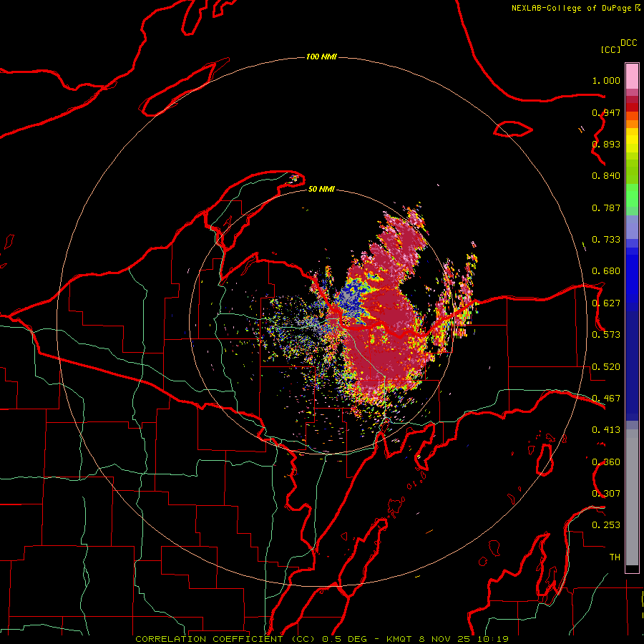Select the 0.467 legend value
This screenshot has height=644, width=644.
coord(606,399)
